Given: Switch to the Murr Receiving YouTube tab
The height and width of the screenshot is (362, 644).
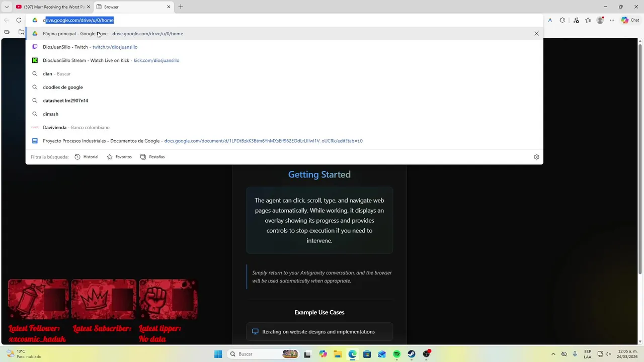Looking at the screenshot, I should [52, 7].
